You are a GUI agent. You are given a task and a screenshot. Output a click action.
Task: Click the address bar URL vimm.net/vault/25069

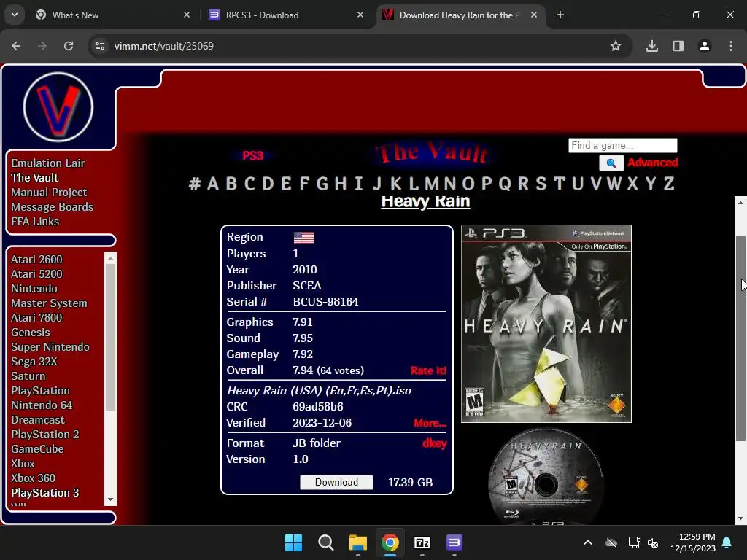164,46
